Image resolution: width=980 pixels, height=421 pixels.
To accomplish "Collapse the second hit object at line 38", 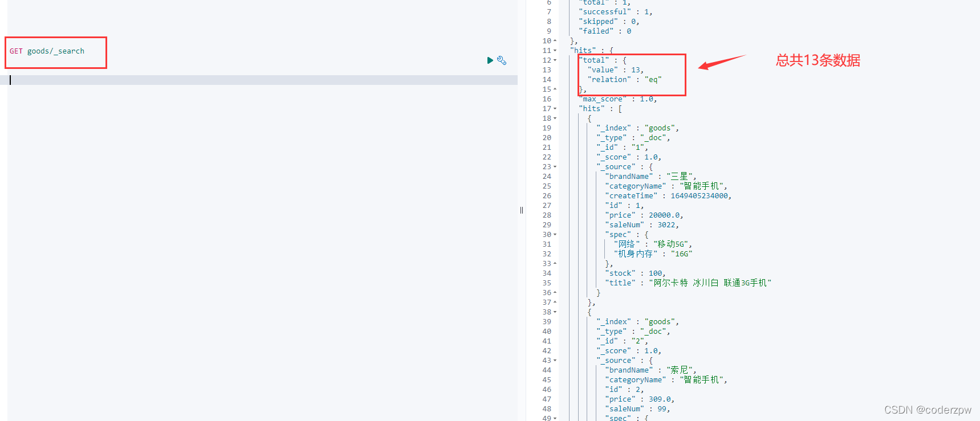I will click(x=555, y=312).
